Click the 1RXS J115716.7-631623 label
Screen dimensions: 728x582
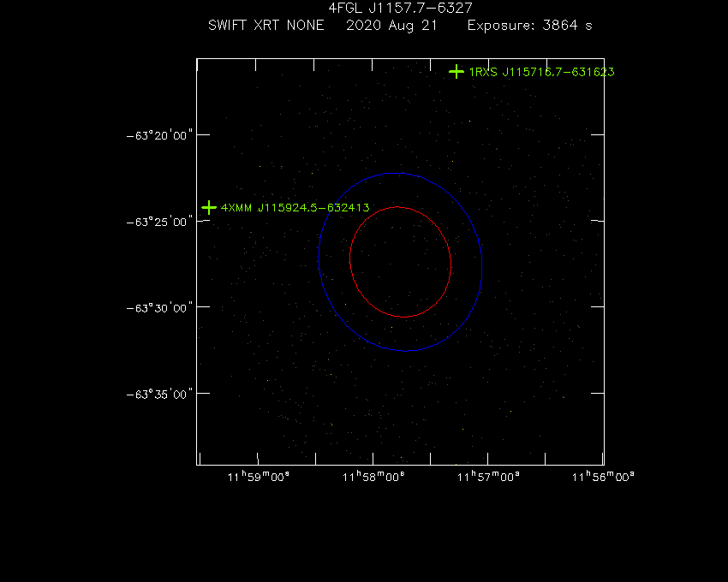coord(541,72)
